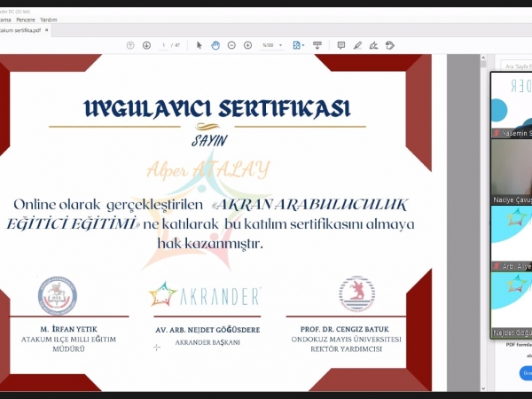532x399 pixels.
Task: Open the Sign document tool
Action: coord(373,45)
